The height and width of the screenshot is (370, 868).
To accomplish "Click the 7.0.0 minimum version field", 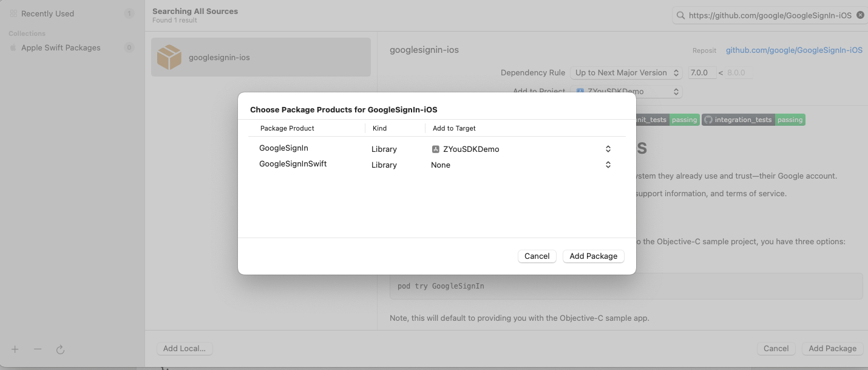I will click(x=702, y=72).
